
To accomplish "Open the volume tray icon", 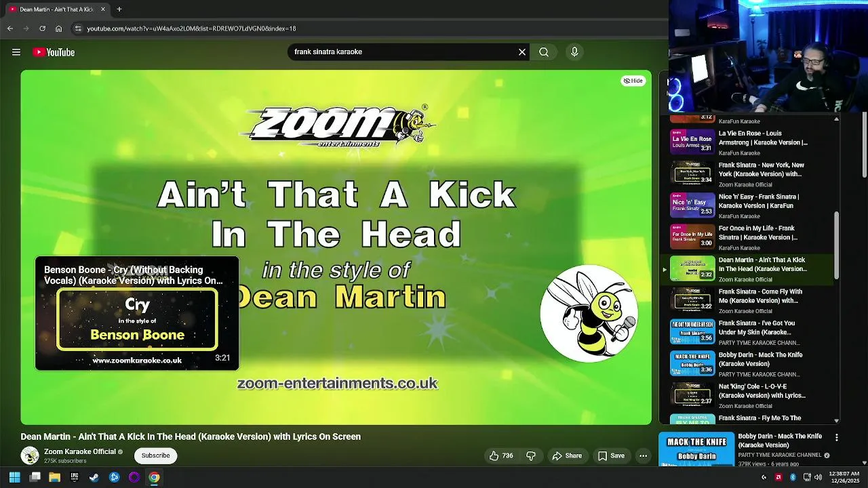I will coord(818,477).
